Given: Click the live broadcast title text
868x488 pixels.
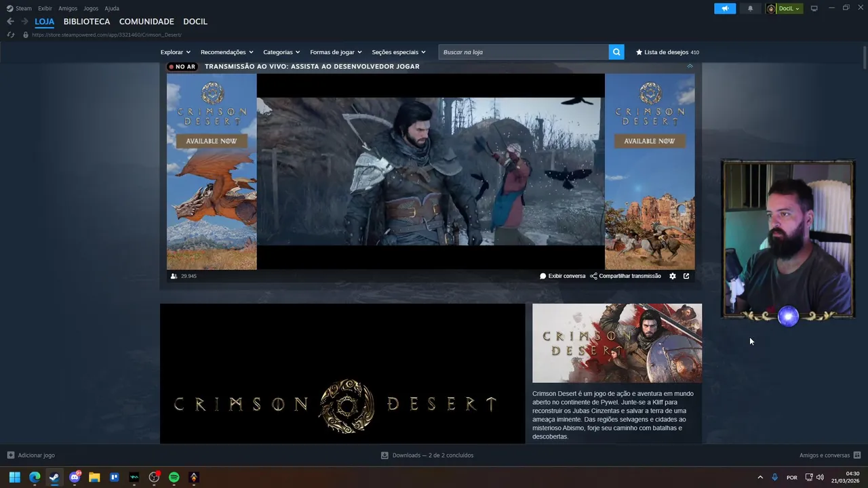Looking at the screenshot, I should (x=312, y=66).
